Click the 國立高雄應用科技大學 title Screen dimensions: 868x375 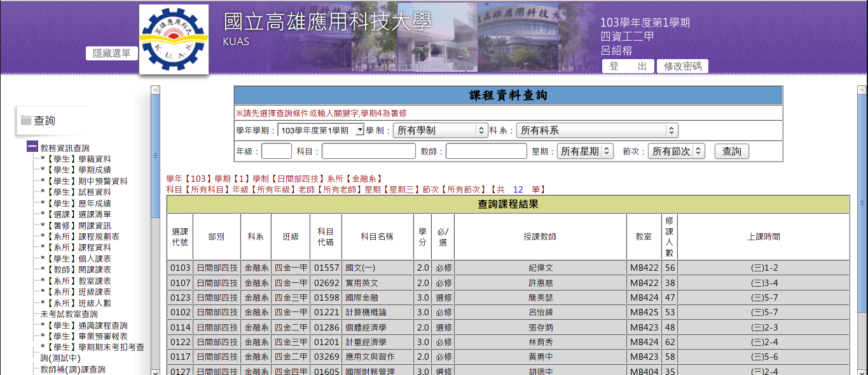click(x=327, y=22)
